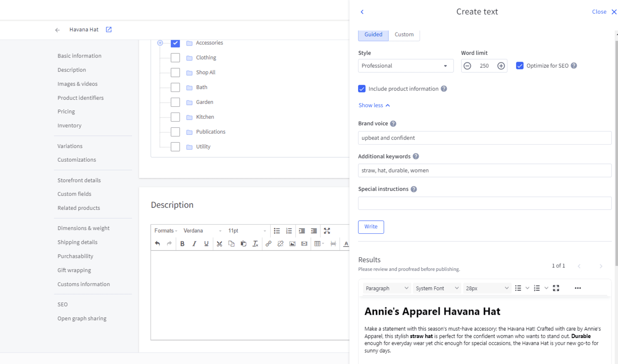Go to Open graph sharing section
Viewport: 618px width, 364px height.
click(x=82, y=318)
